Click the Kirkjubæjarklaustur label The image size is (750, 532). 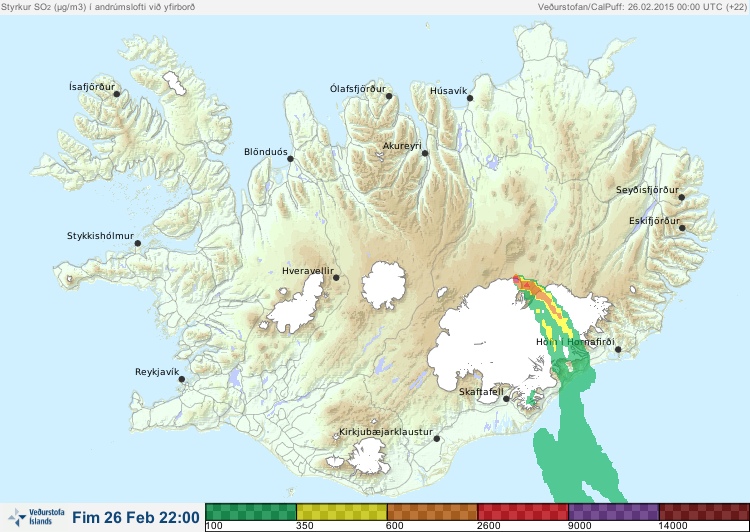tap(386, 432)
